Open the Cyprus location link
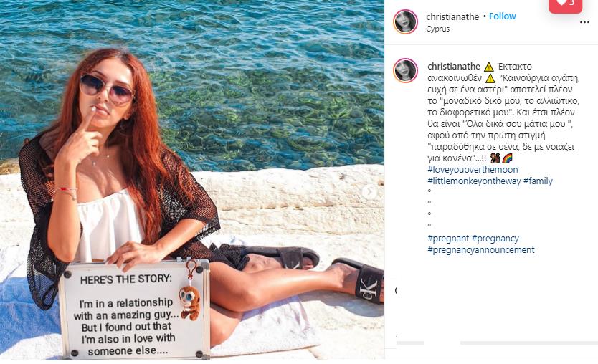This screenshot has height=364, width=598. click(438, 29)
